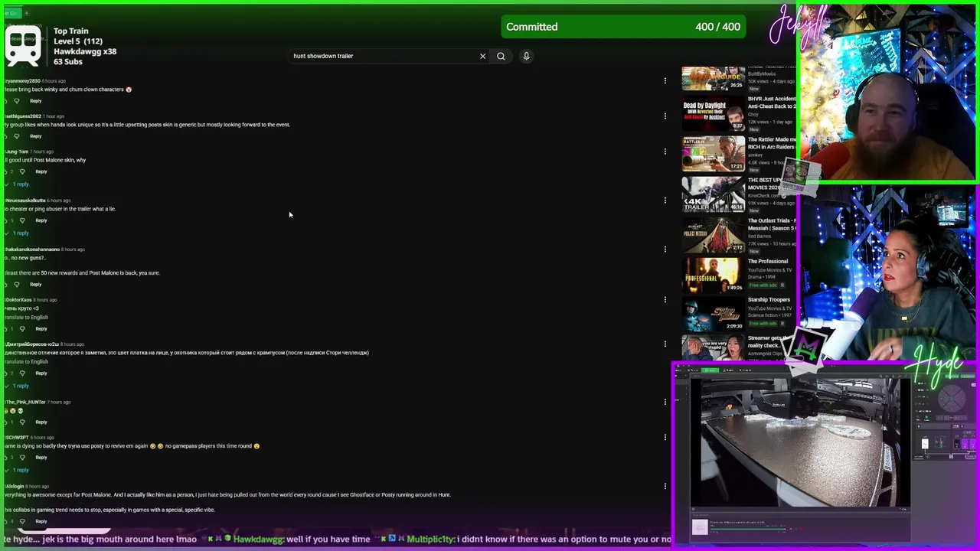Translate the Krampus Russian comment to English
Screen dimensions: 980x551
pos(27,362)
